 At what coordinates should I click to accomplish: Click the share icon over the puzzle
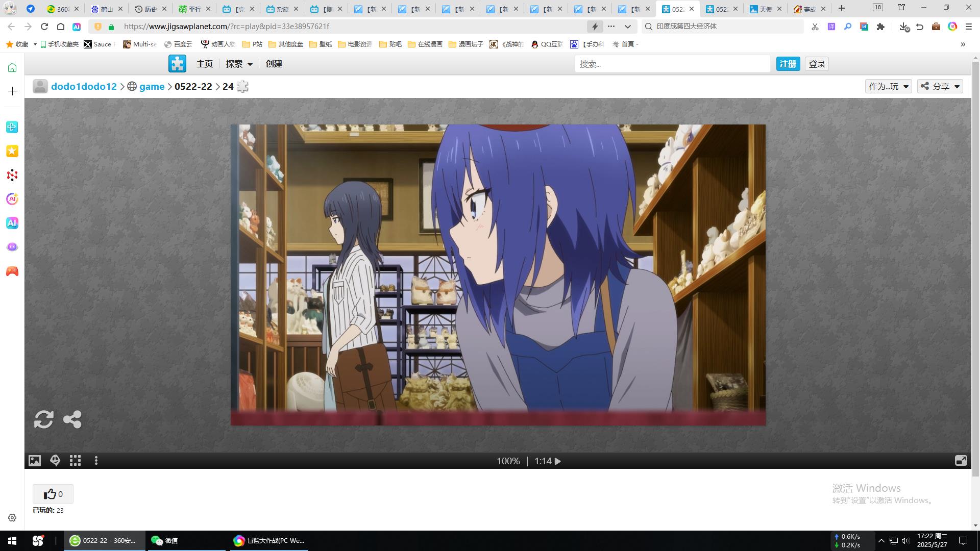point(72,419)
